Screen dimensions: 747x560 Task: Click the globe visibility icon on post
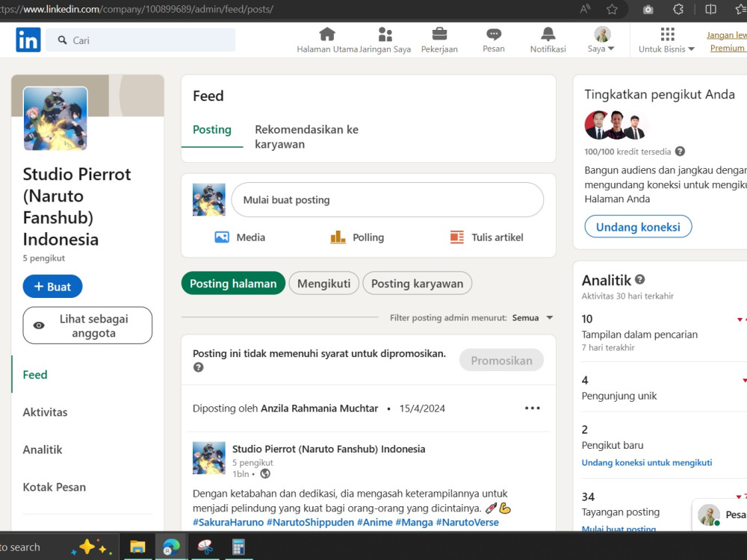coord(265,474)
